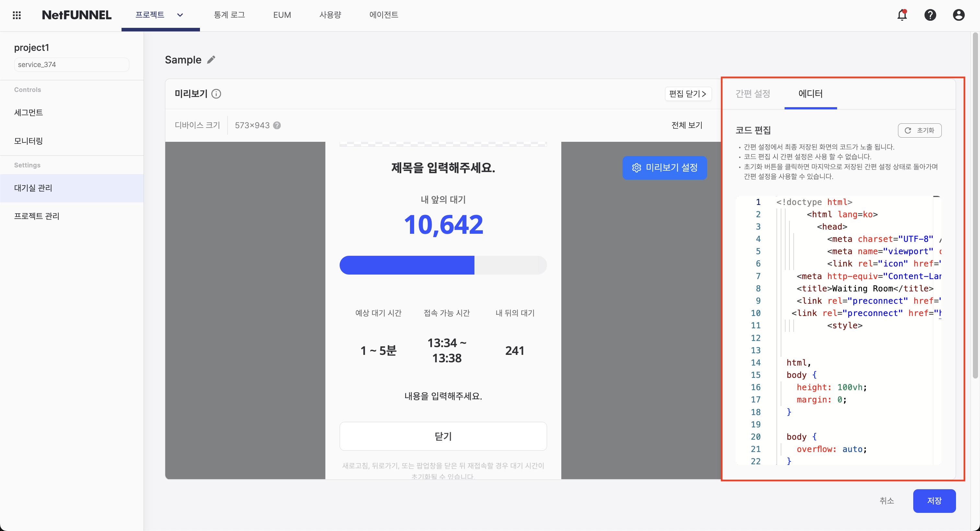
Task: Click the blue 저장 button
Action: pos(934,501)
